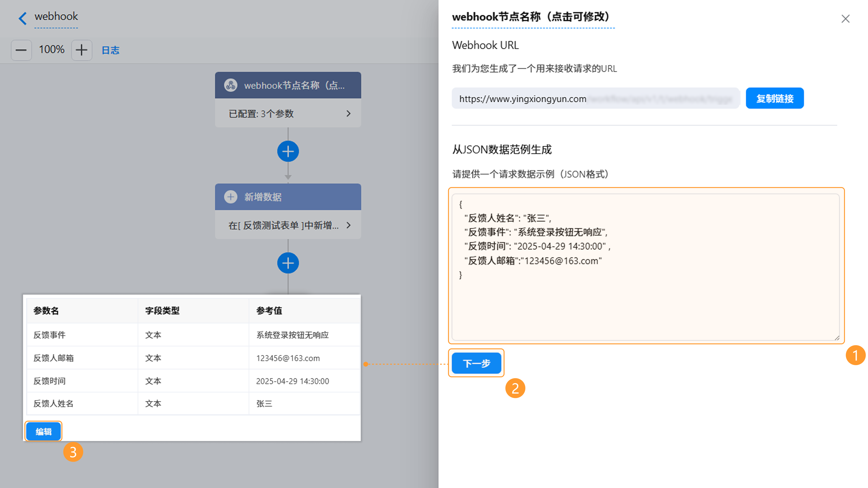The image size is (868, 488).
Task: Zoom in with the plus button
Action: 82,50
